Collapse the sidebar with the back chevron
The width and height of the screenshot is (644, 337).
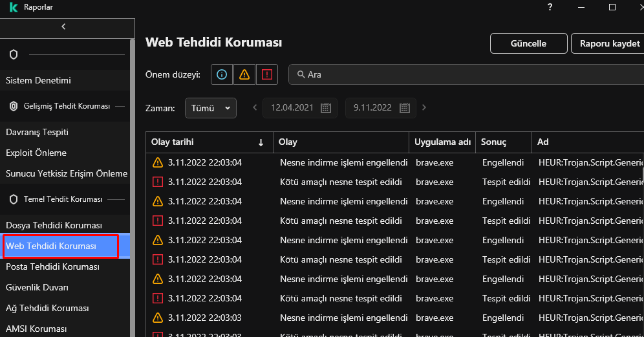(63, 27)
